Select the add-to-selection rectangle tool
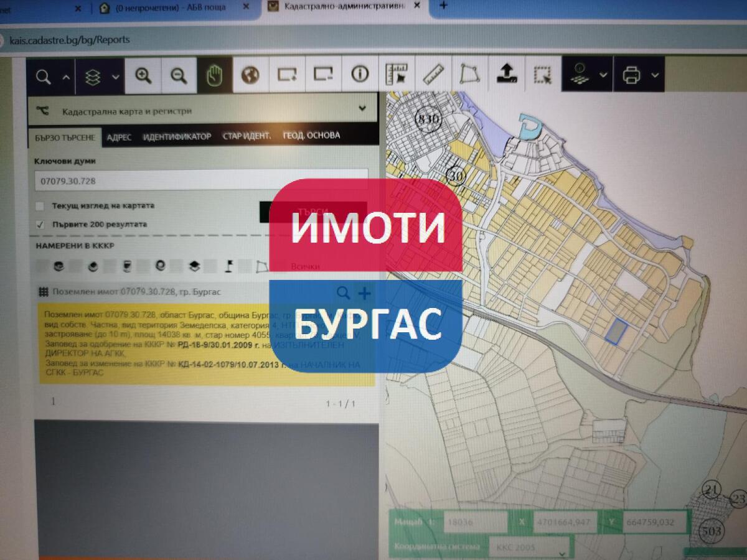The height and width of the screenshot is (560, 747). [x=287, y=75]
